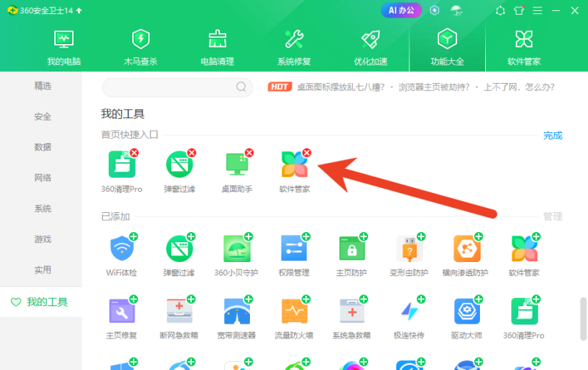Click the search magnifier icon

[241, 87]
